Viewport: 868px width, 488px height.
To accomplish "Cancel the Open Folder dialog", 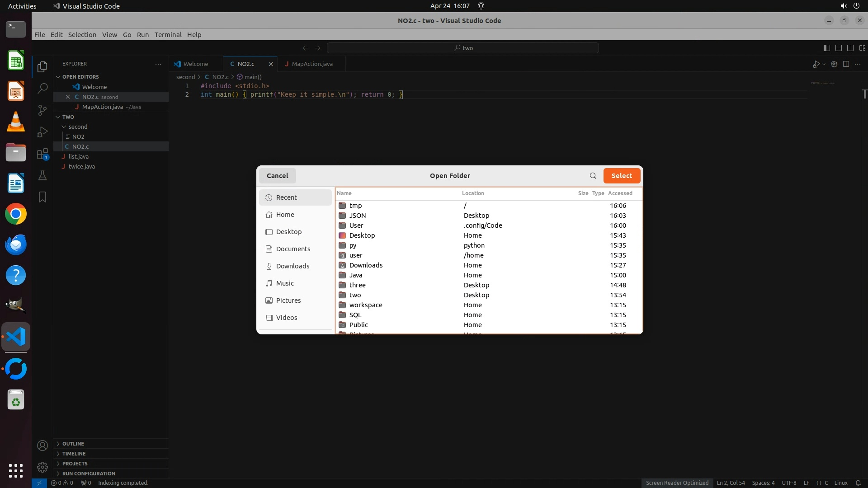I will point(277,176).
